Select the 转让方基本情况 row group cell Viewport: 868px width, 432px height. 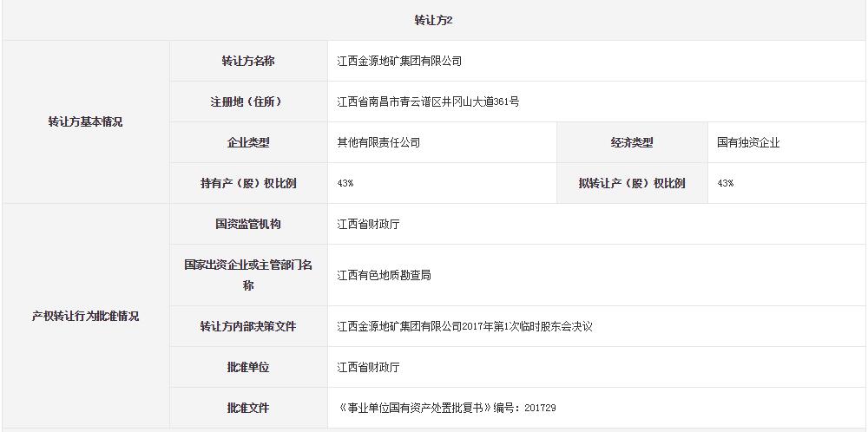(85, 121)
